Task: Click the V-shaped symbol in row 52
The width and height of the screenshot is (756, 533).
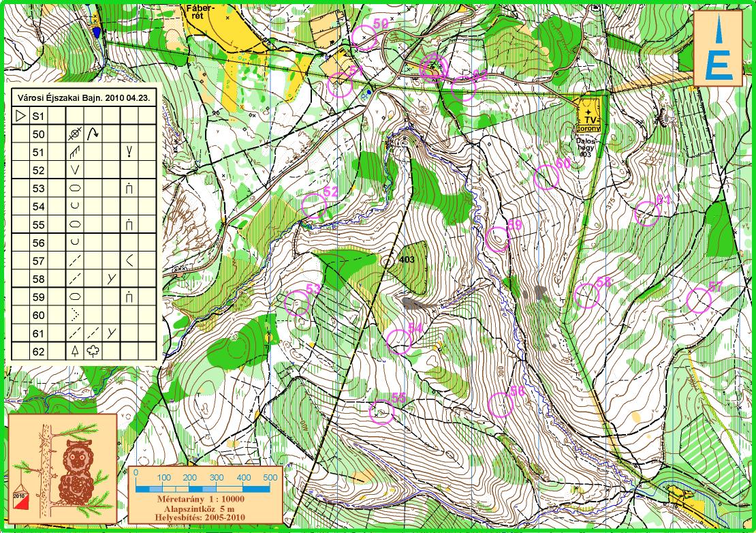Action: pyautogui.click(x=75, y=170)
